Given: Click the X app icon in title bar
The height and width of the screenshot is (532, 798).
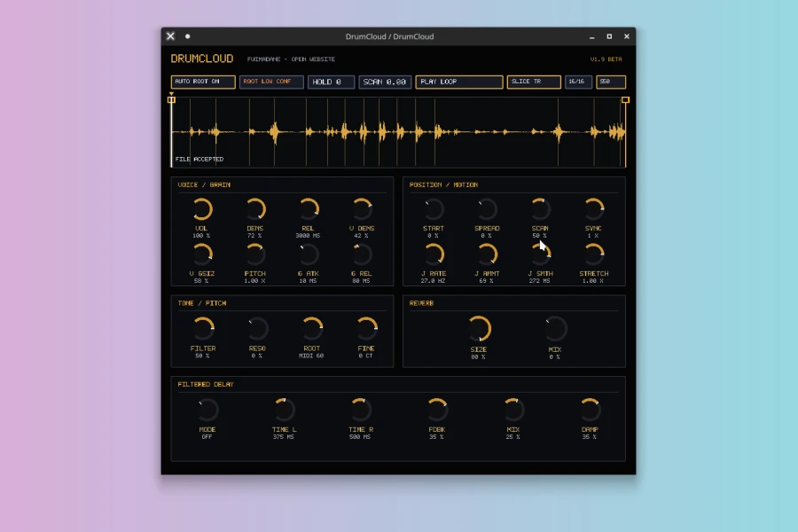Looking at the screenshot, I should click(170, 36).
